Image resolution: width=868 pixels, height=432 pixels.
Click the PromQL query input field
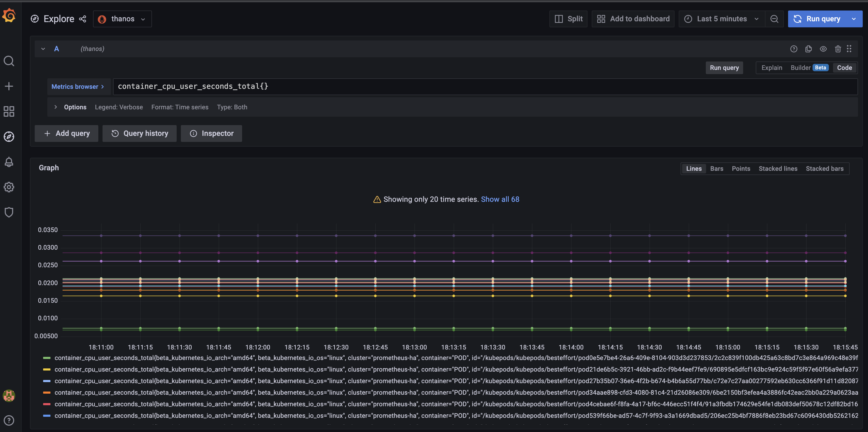pyautogui.click(x=485, y=86)
